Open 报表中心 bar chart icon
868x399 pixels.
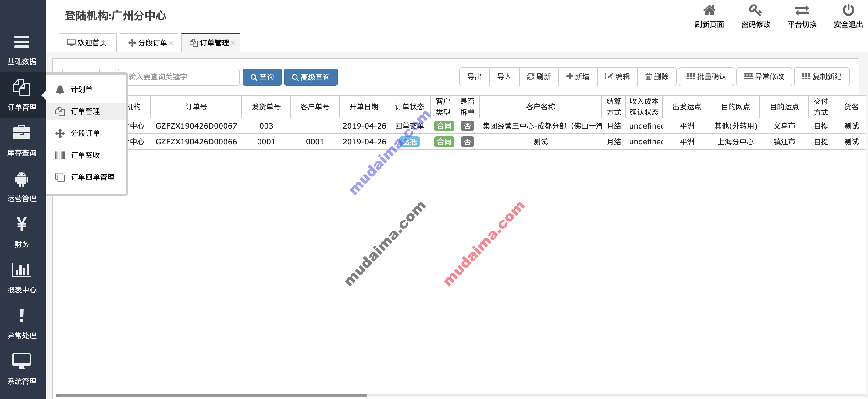tap(22, 270)
